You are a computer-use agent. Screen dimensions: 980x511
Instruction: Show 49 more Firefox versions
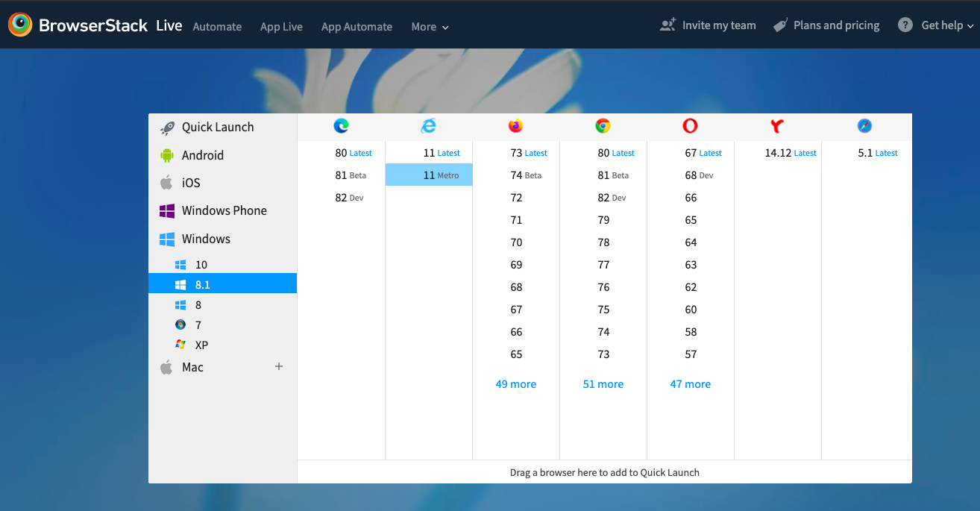click(x=515, y=383)
